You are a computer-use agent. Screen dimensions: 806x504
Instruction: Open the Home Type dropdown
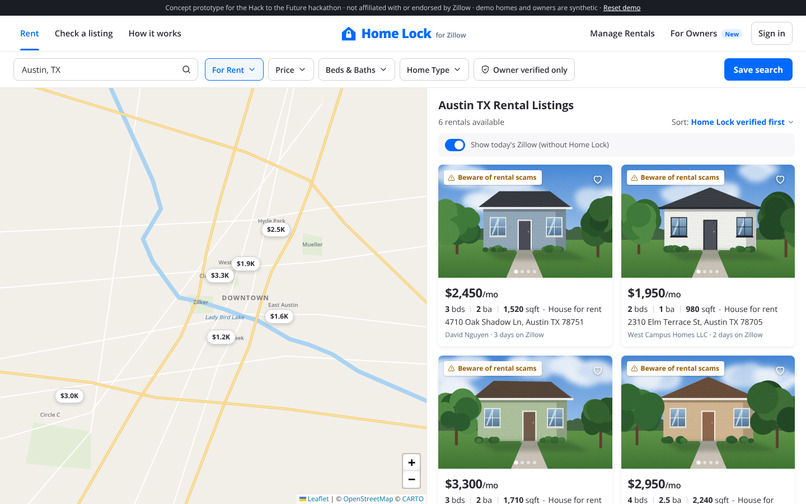pos(434,69)
